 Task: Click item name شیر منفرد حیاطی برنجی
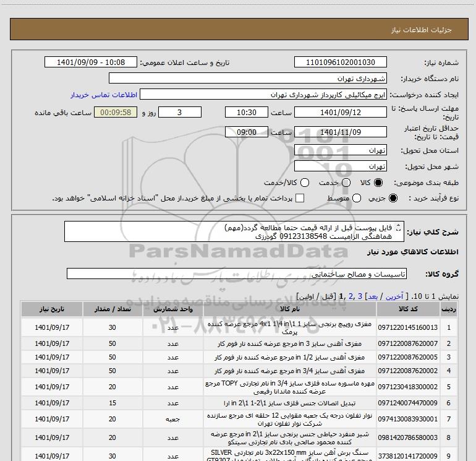pyautogui.click(x=289, y=438)
